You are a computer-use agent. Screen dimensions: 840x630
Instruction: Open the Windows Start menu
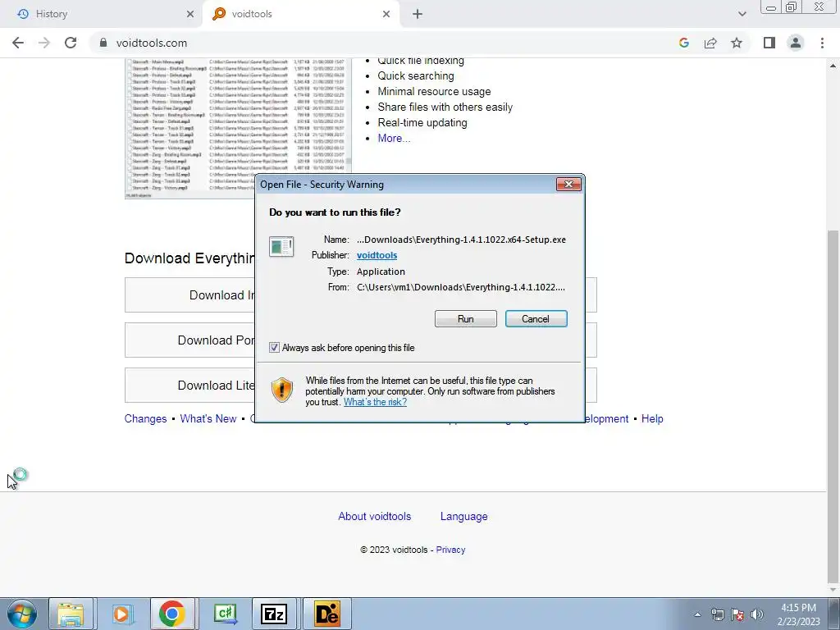(x=21, y=614)
